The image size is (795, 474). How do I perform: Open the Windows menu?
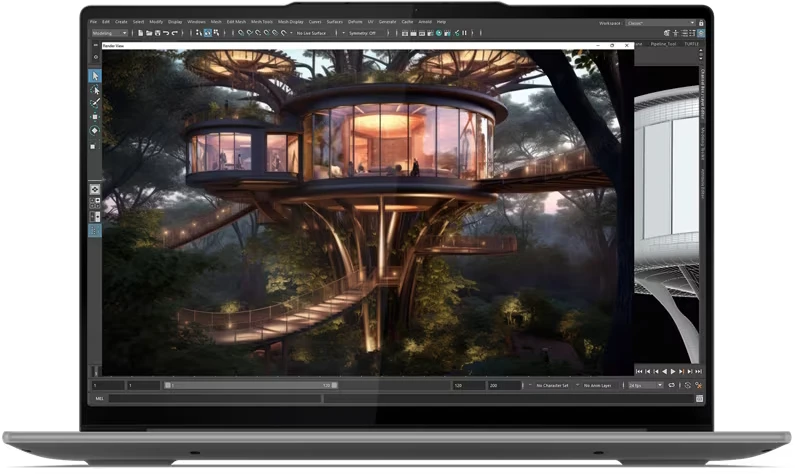pos(196,21)
